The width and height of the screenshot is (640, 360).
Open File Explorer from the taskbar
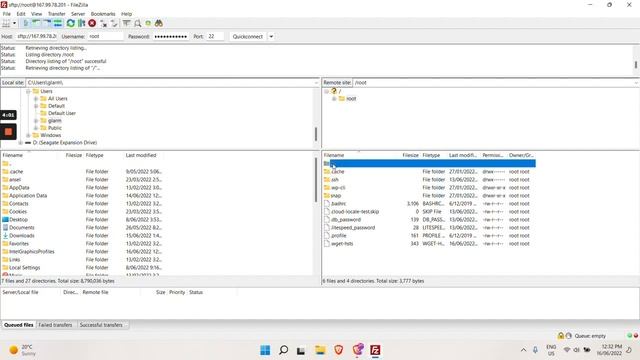click(320, 350)
